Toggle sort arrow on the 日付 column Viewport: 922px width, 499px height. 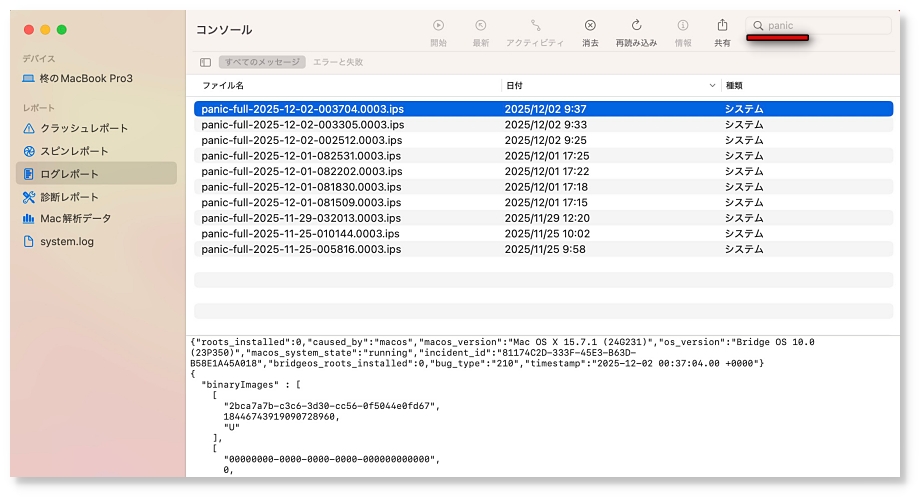(712, 86)
